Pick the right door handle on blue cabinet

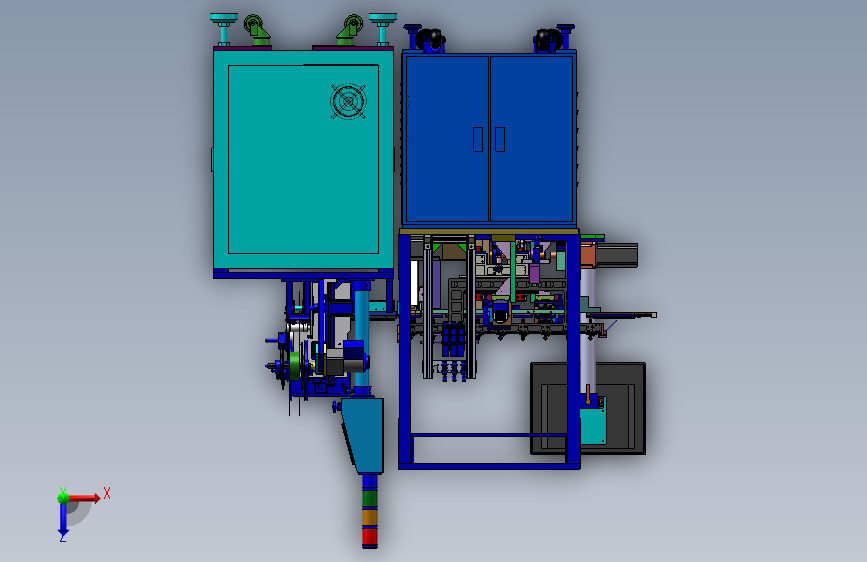[500, 139]
